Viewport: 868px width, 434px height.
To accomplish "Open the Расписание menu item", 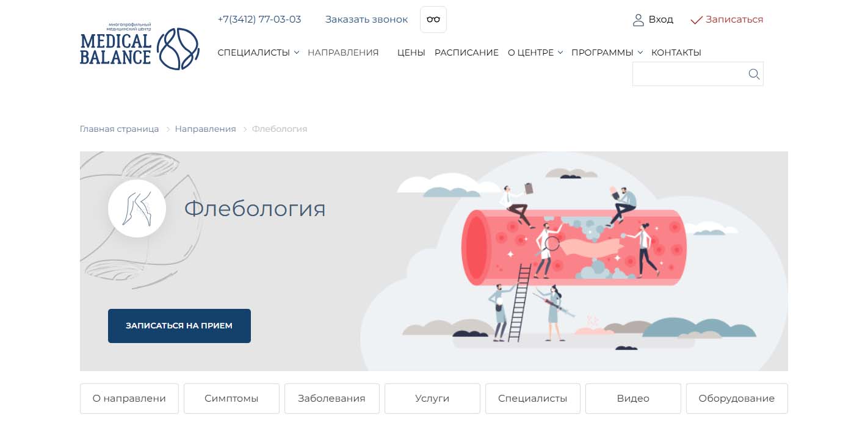I will pos(466,52).
